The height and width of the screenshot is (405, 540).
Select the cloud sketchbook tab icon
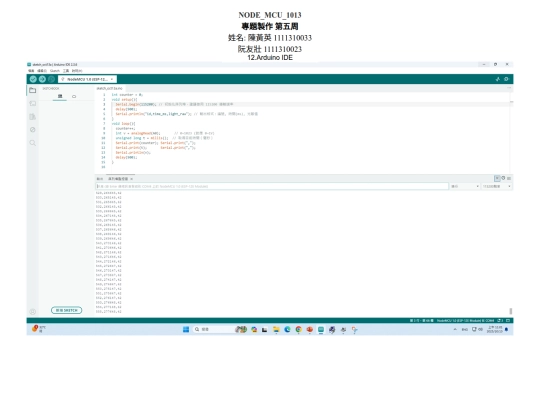click(x=74, y=96)
